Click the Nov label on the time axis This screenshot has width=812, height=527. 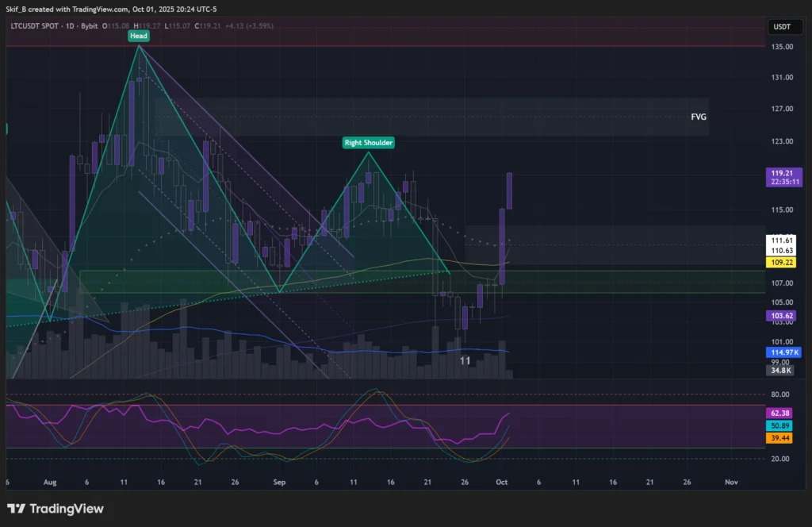click(731, 482)
